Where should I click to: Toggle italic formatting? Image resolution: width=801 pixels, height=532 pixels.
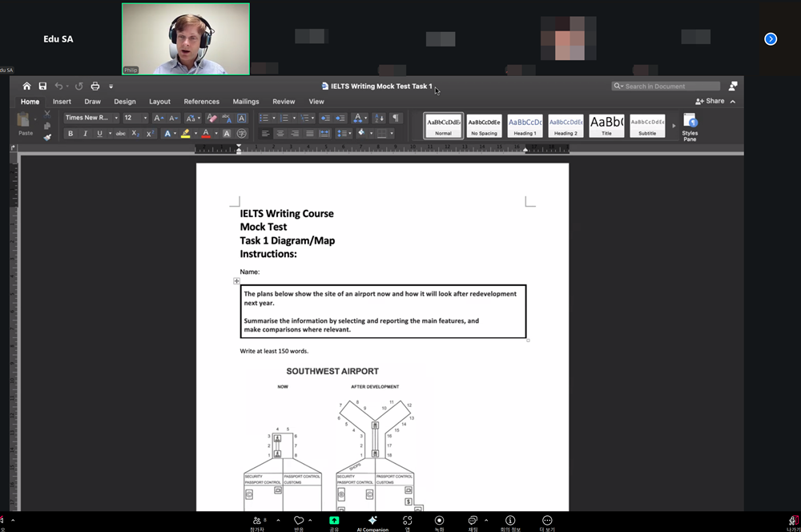(85, 133)
